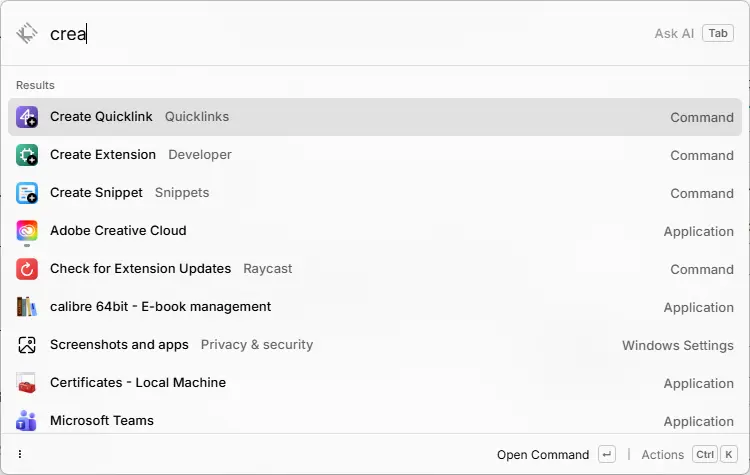The height and width of the screenshot is (475, 750).
Task: Click Ask AI in search bar
Action: (x=674, y=33)
